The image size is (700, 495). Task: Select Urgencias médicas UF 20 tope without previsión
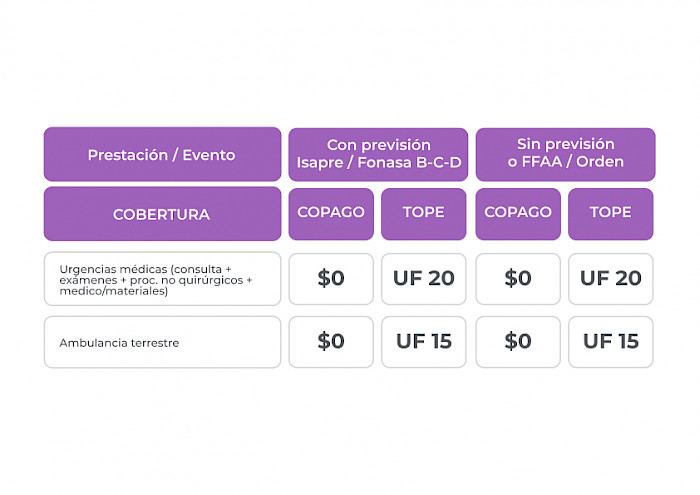click(611, 279)
